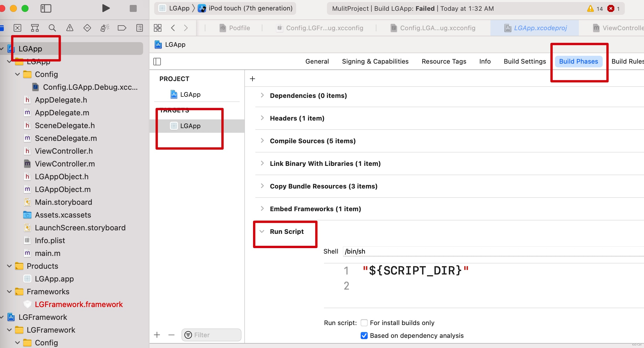Go back in editor history
Image resolution: width=644 pixels, height=348 pixels.
(173, 28)
